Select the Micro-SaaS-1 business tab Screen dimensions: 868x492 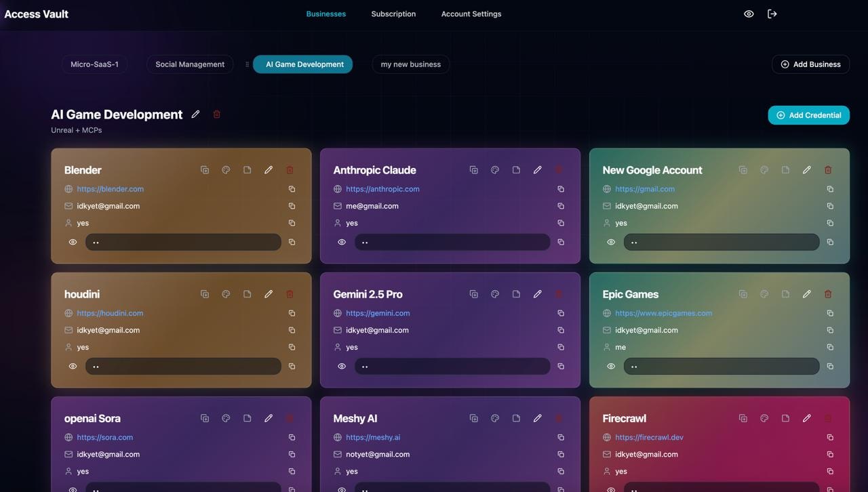click(x=94, y=64)
